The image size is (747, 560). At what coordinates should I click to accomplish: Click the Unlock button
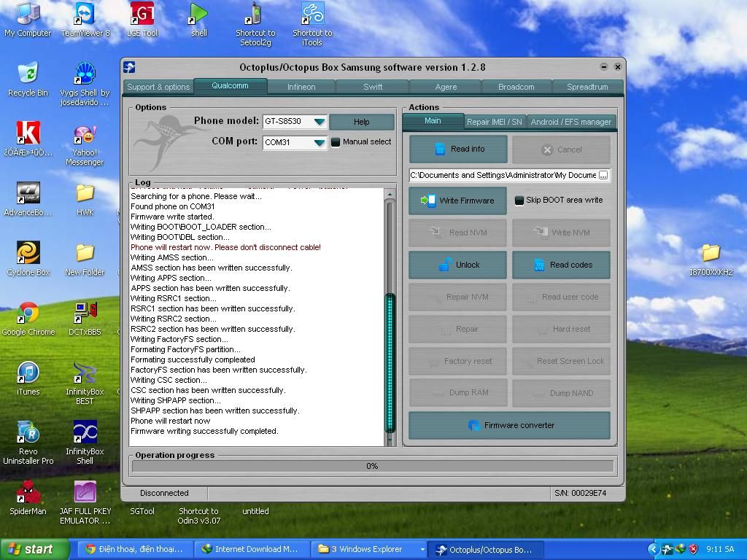457,265
